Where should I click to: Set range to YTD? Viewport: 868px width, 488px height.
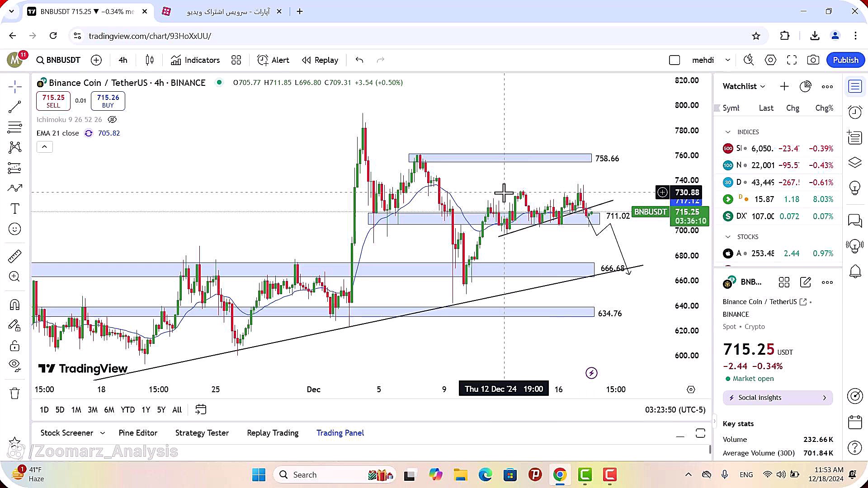[127, 410]
